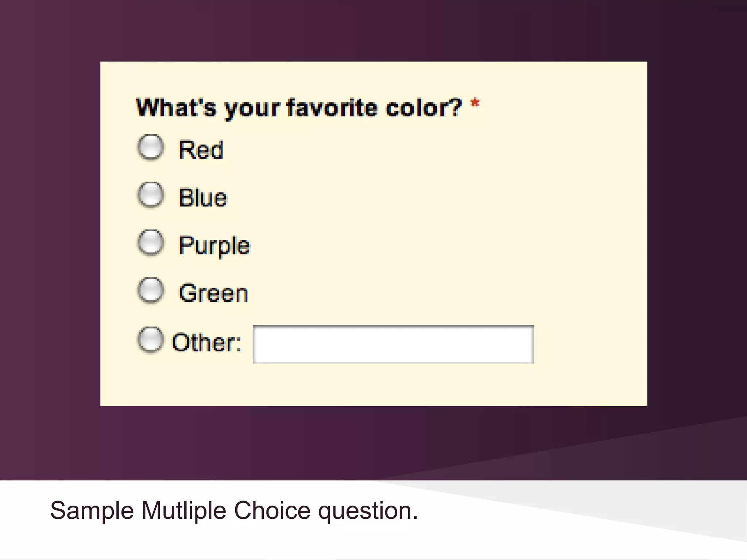Click the word "Choice" in the caption
747x560 pixels.
[272, 510]
